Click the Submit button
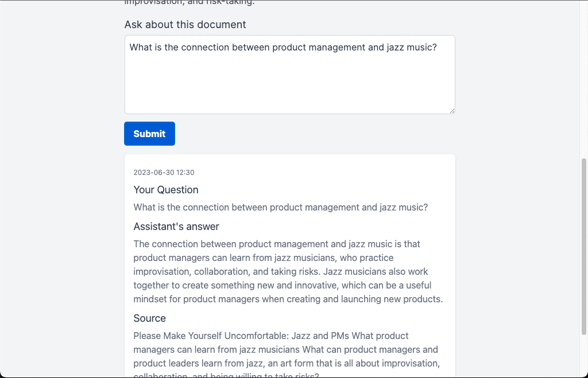Screen dimensions: 588x378 click(x=149, y=134)
